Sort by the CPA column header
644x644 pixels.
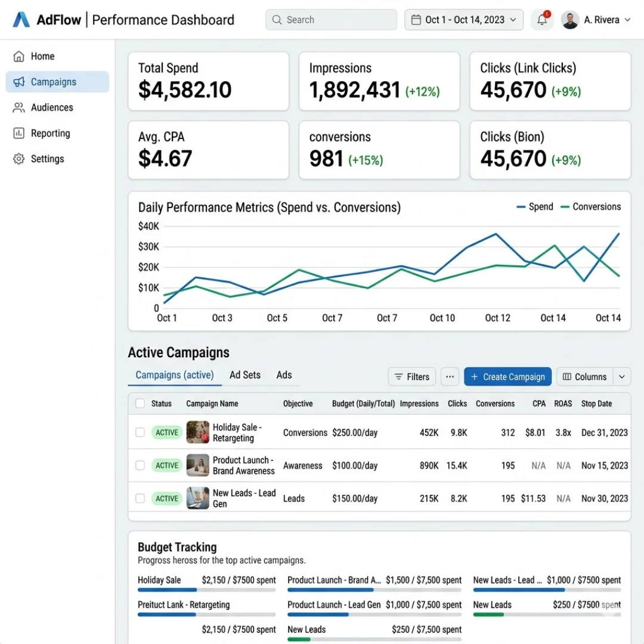tap(539, 403)
